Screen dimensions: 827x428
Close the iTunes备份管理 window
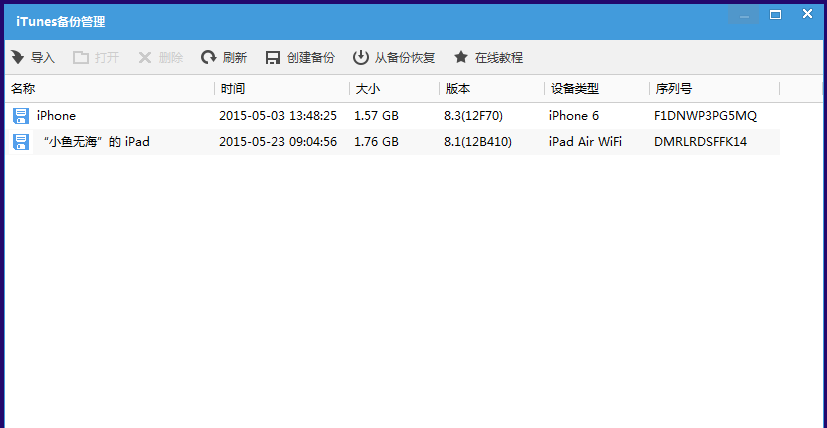tap(807, 14)
